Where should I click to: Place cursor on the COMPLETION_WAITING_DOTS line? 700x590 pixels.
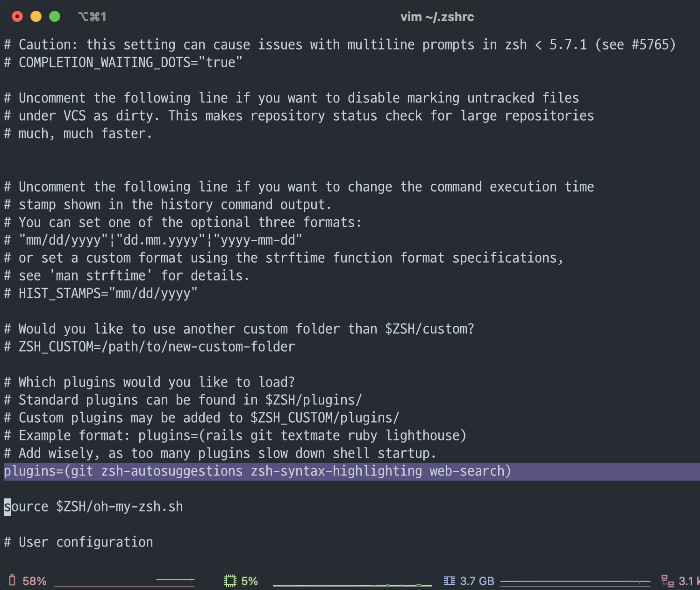coord(123,62)
